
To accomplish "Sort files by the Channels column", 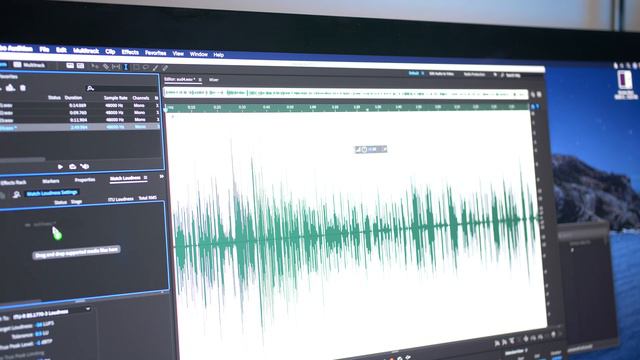I will click(x=141, y=98).
